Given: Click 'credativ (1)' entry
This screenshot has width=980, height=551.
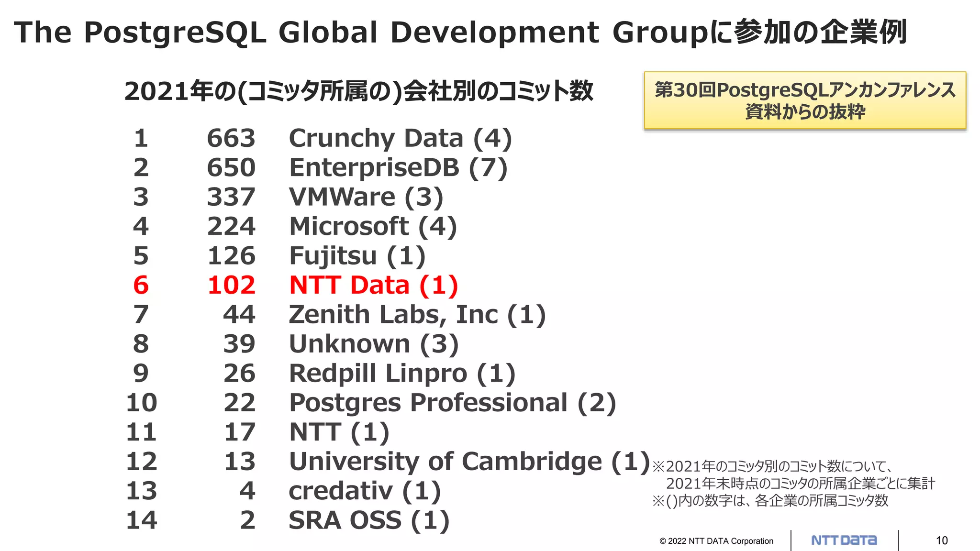Looking at the screenshot, I should [365, 491].
